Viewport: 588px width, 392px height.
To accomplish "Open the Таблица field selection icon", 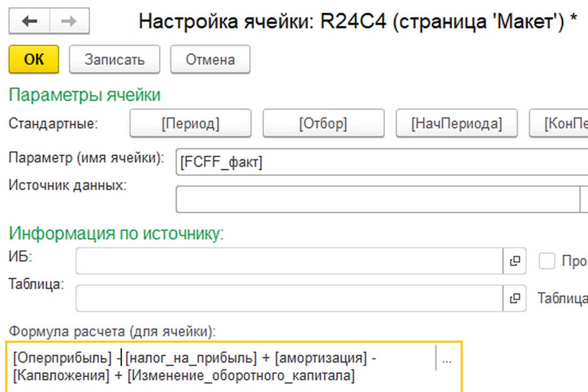I will 514,298.
